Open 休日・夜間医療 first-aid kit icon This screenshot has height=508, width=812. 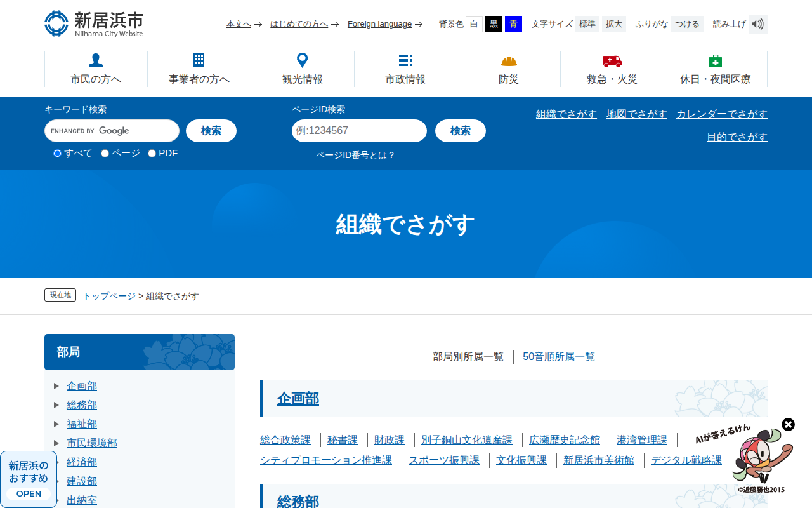coord(716,60)
